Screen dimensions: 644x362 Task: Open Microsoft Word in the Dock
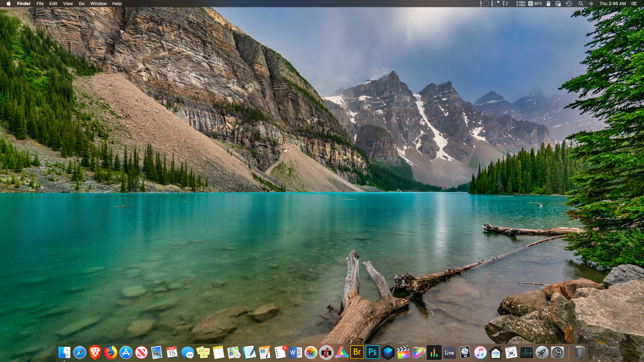(x=295, y=353)
